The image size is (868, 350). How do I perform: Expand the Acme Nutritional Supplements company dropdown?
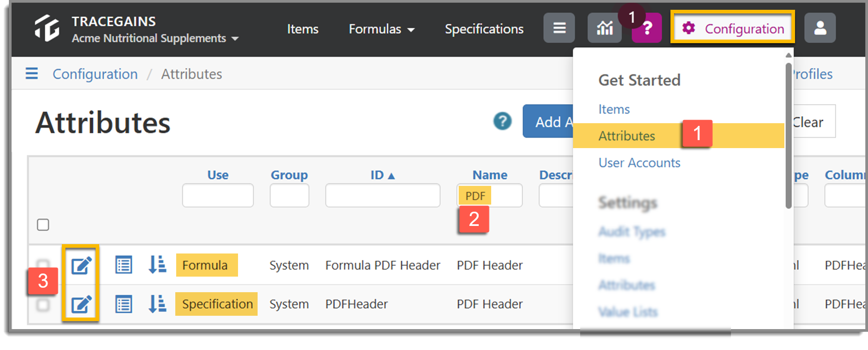[155, 38]
